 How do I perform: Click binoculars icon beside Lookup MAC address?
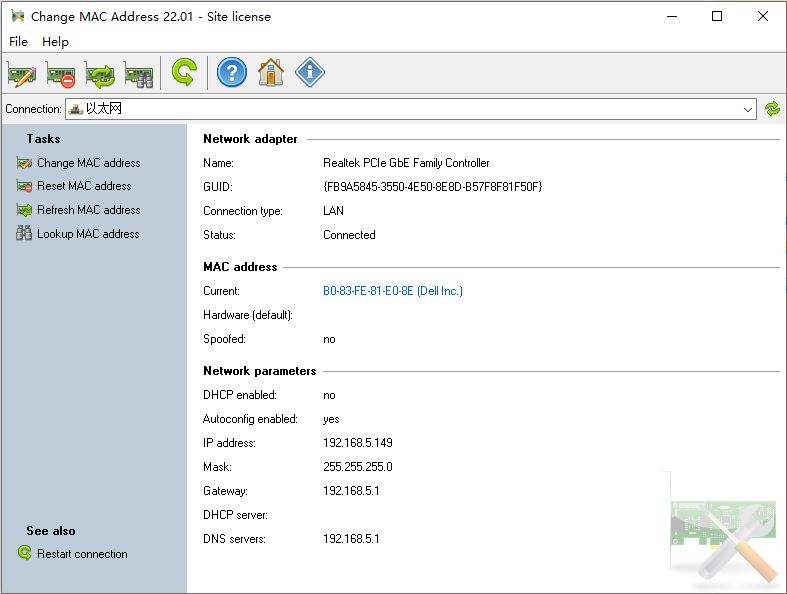(x=24, y=233)
